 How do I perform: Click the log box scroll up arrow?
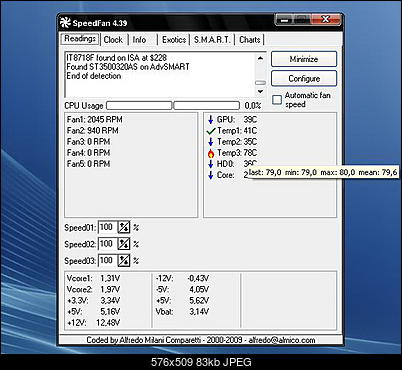260,59
